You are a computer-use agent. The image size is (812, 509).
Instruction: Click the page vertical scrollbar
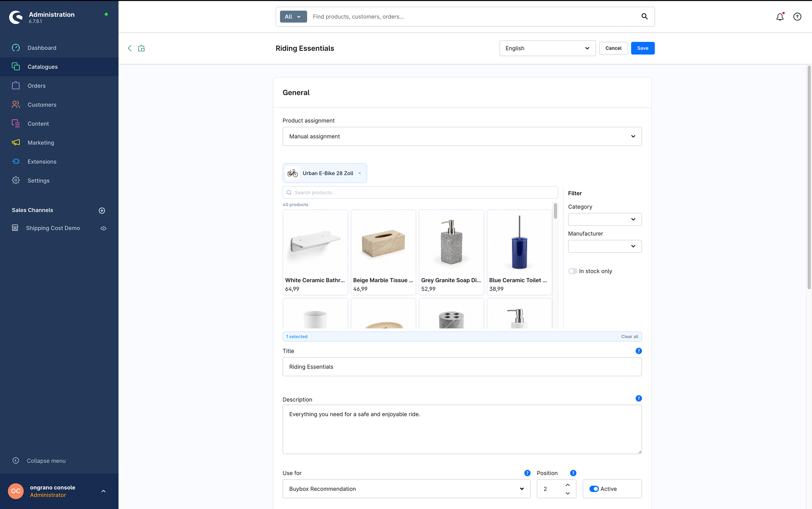coord(809,177)
